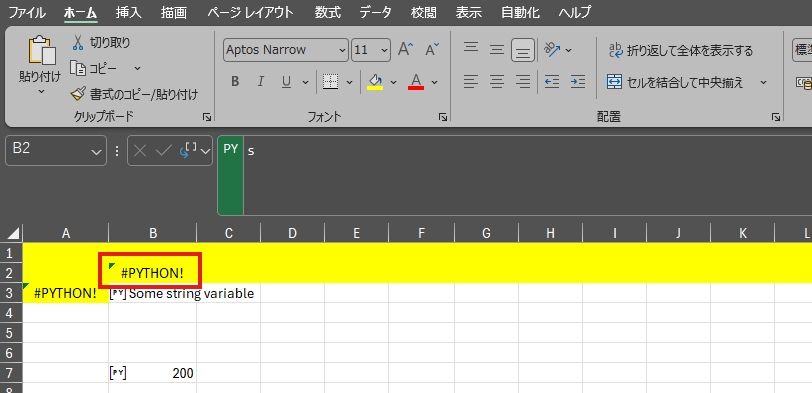Toggle bottom vertical alignment

coord(523,50)
